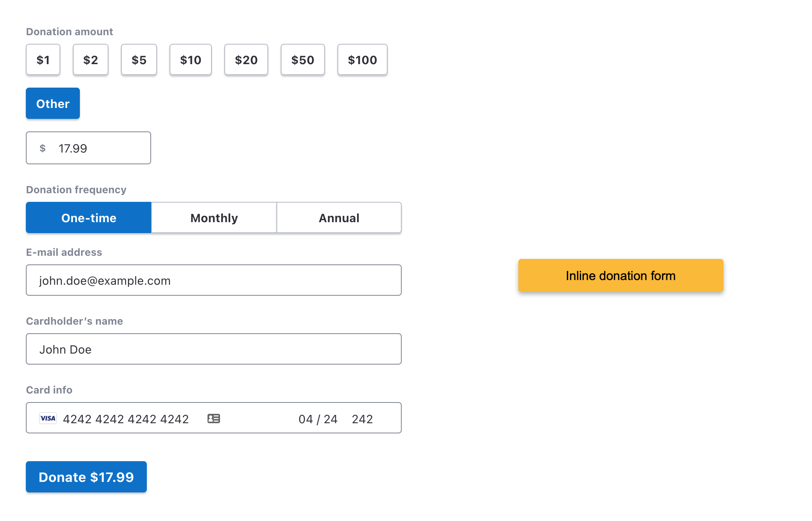The width and height of the screenshot is (812, 521).
Task: Focus the custom amount 17.99 field
Action: [98, 148]
